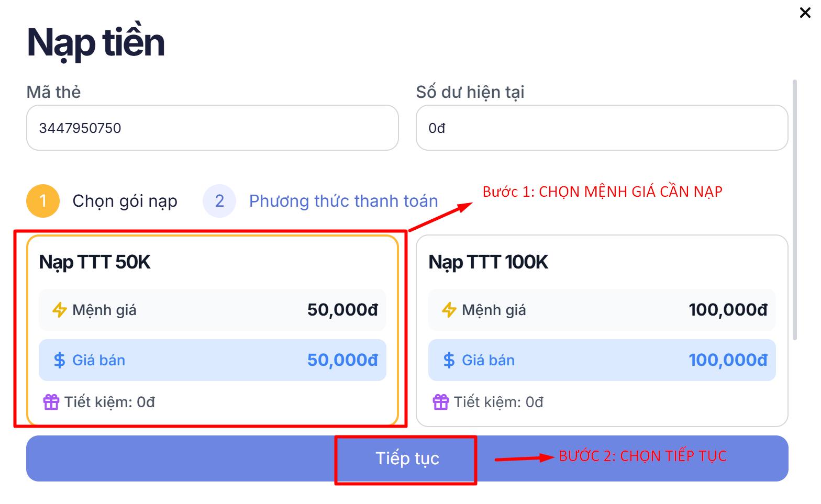
Task: Click Tiết kiệm text in 100K package
Action: click(498, 402)
